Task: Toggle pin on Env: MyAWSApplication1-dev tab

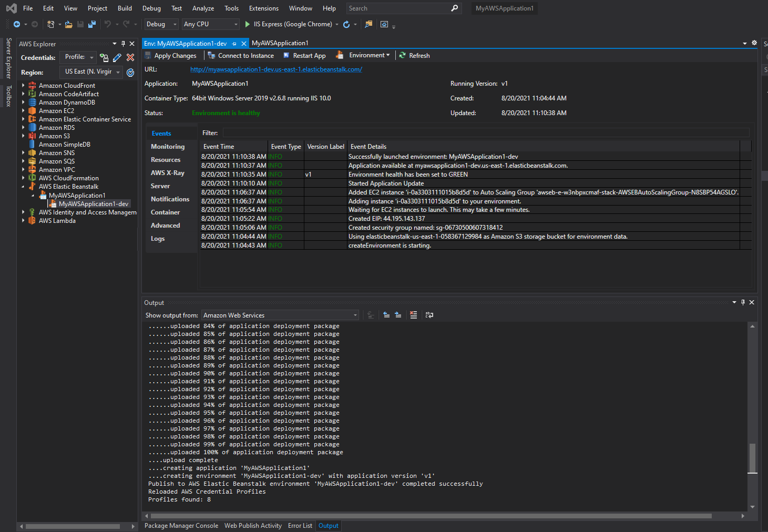Action: [234, 44]
